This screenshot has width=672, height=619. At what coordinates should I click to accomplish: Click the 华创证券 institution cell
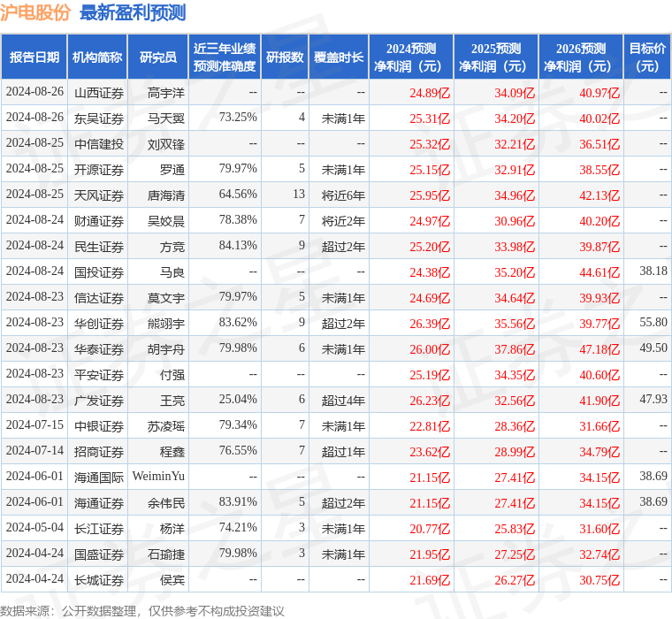(99, 324)
